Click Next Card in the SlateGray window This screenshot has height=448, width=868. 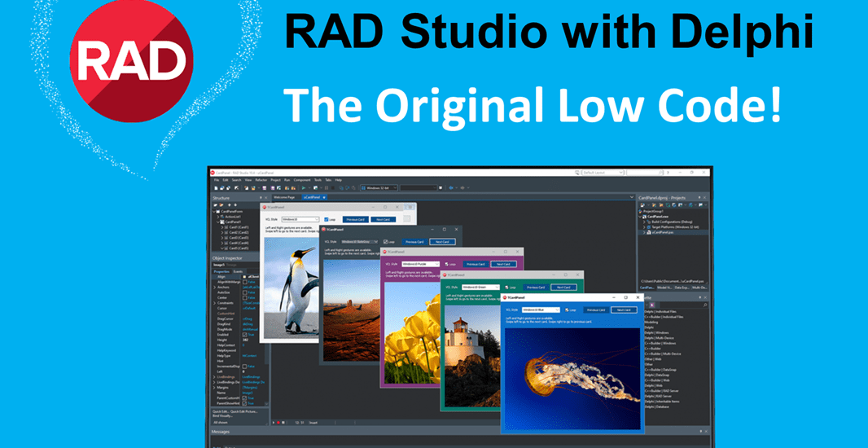(x=443, y=241)
